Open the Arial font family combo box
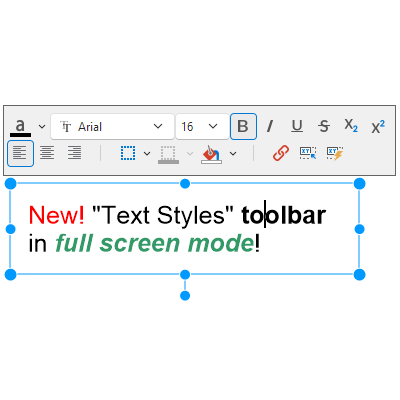The image size is (400, 400). (112, 126)
